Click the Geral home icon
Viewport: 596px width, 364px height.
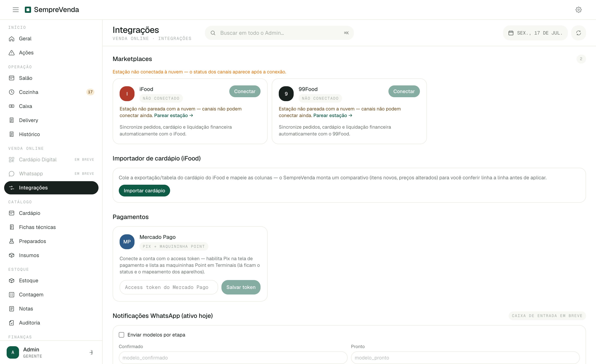click(12, 39)
